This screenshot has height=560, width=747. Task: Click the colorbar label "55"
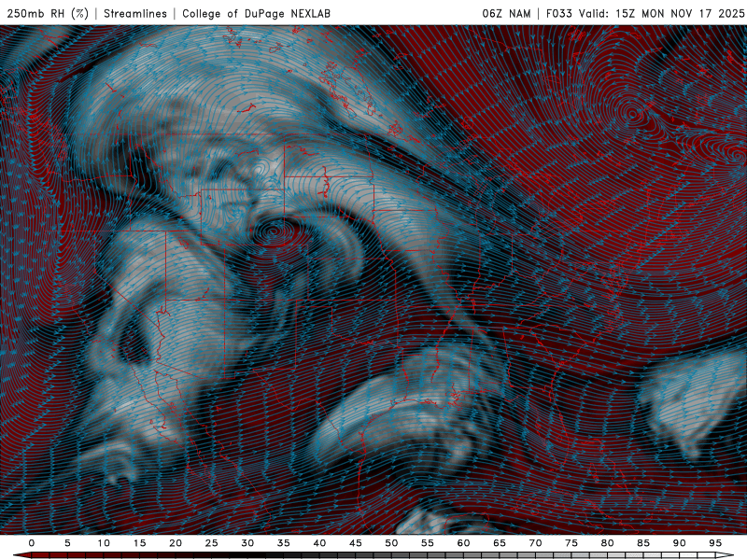[x=427, y=543]
